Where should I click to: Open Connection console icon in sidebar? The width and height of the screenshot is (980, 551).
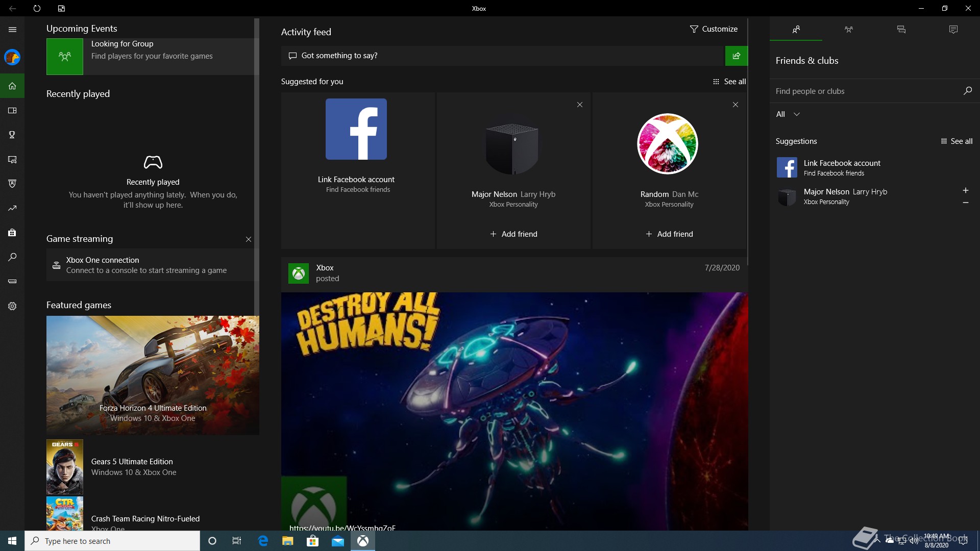(x=12, y=282)
